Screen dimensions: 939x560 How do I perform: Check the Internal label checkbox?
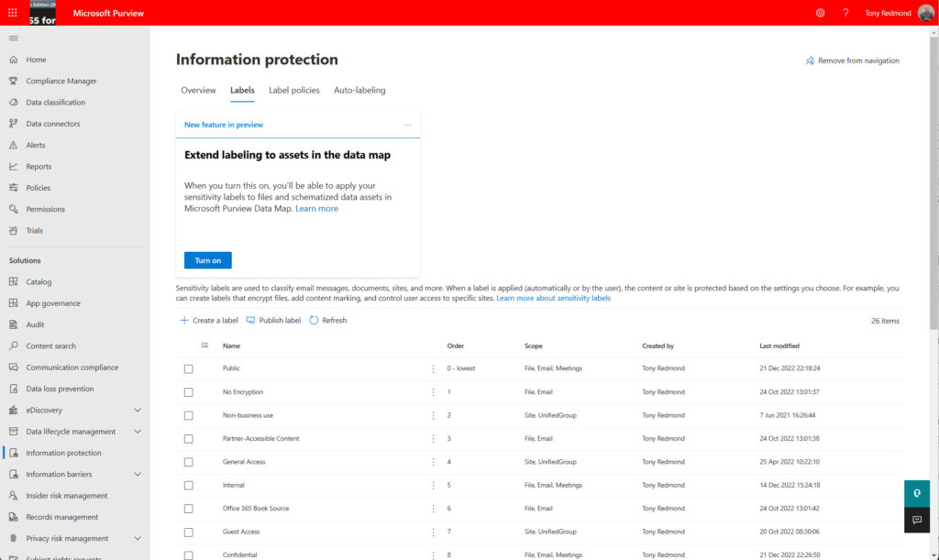point(189,485)
